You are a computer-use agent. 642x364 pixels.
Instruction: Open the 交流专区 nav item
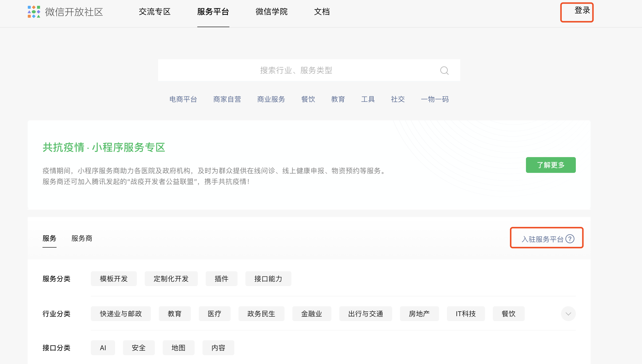click(154, 12)
